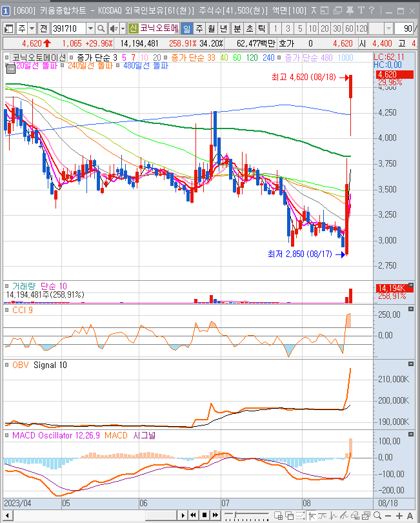Click the 코닉오토메 stock name button
420x523 pixels.
tap(159, 28)
